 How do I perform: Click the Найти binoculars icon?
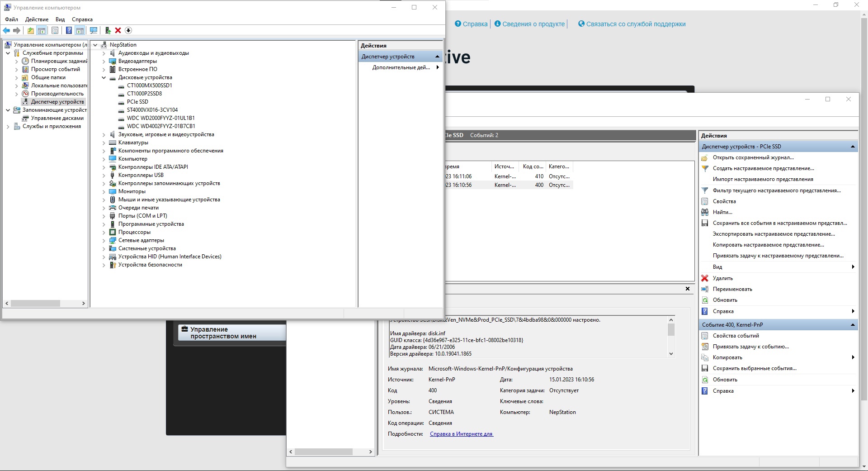(x=705, y=212)
